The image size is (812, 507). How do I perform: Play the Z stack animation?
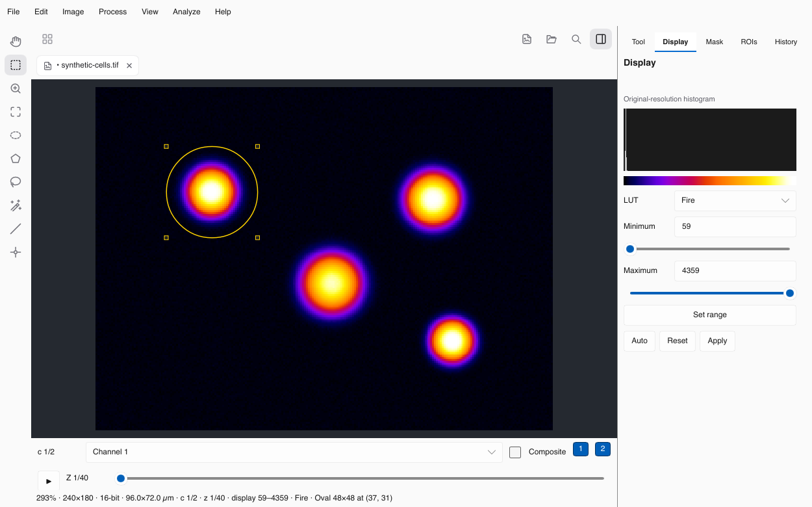49,481
